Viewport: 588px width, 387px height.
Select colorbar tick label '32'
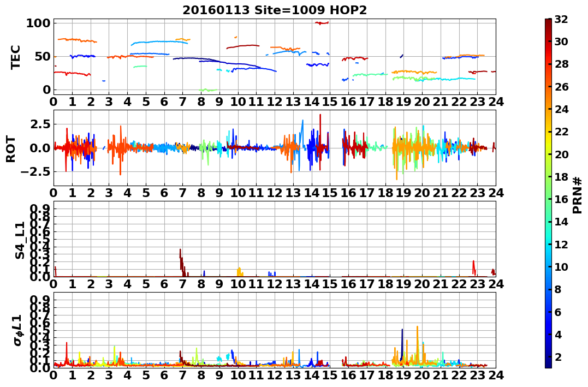click(x=561, y=19)
